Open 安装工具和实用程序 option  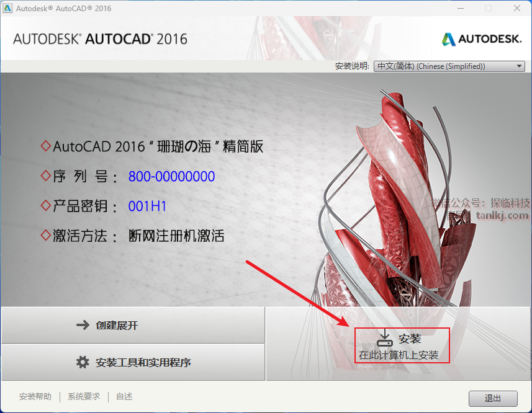click(133, 363)
